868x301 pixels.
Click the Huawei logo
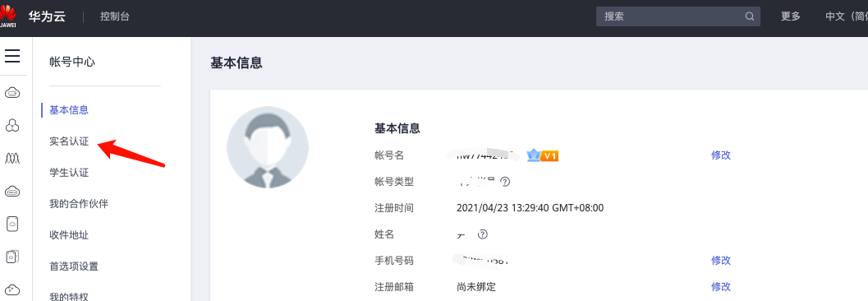click(7, 16)
